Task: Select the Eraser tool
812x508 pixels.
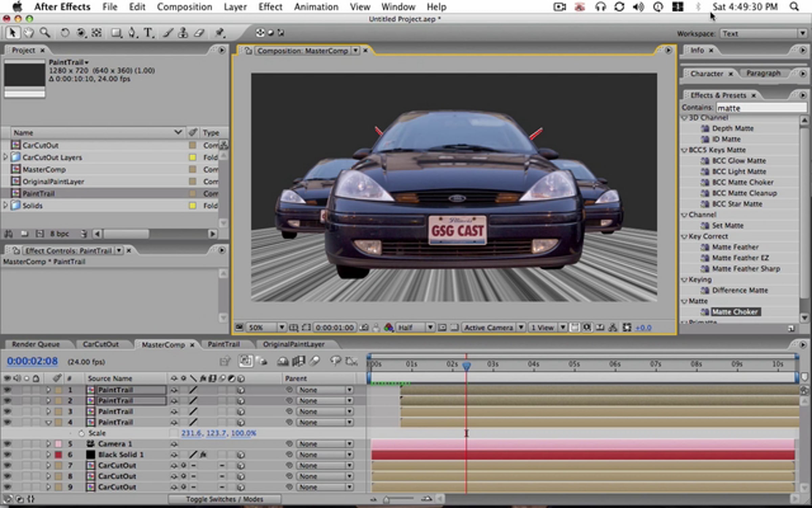Action: coord(199,33)
